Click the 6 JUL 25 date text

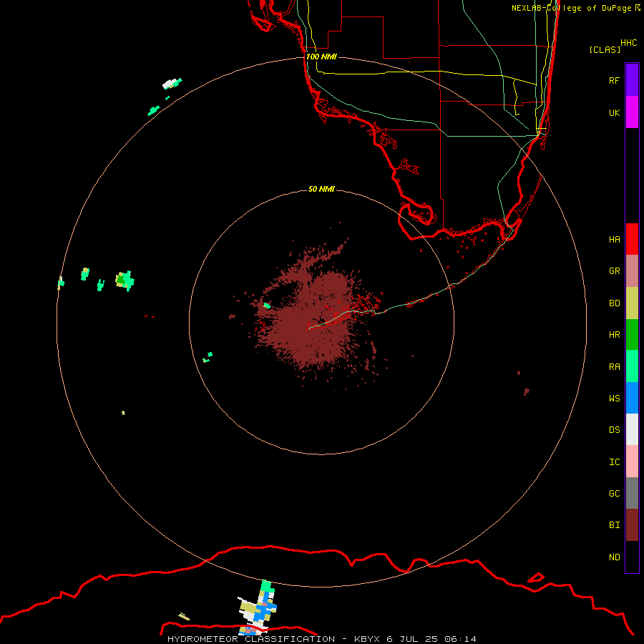click(413, 639)
